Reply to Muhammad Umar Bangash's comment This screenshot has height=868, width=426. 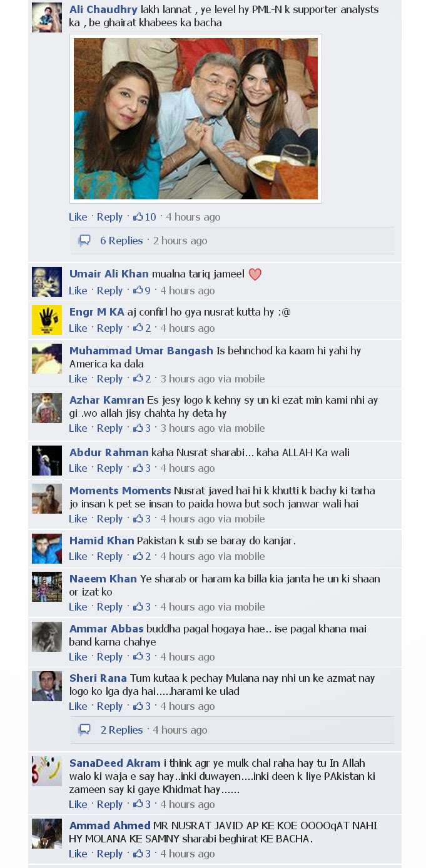coord(109,379)
